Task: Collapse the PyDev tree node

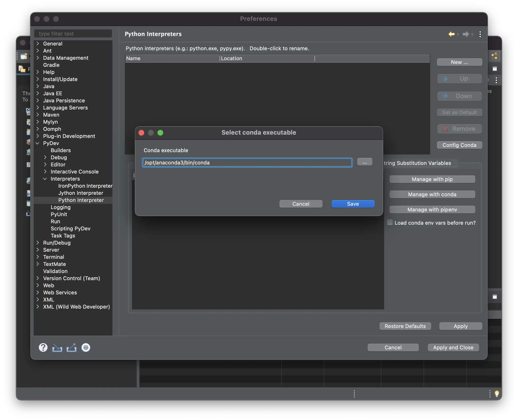Action: pyautogui.click(x=37, y=143)
